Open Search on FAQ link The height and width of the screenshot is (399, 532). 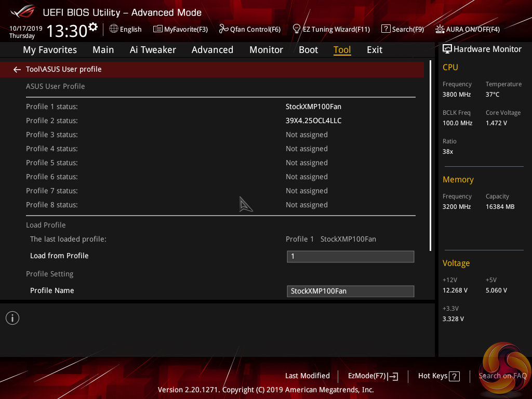pos(502,376)
